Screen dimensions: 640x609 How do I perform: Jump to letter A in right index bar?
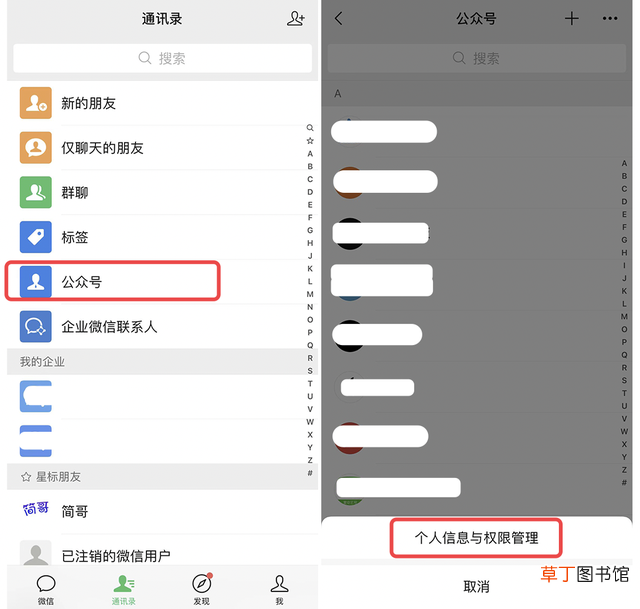pos(624,163)
